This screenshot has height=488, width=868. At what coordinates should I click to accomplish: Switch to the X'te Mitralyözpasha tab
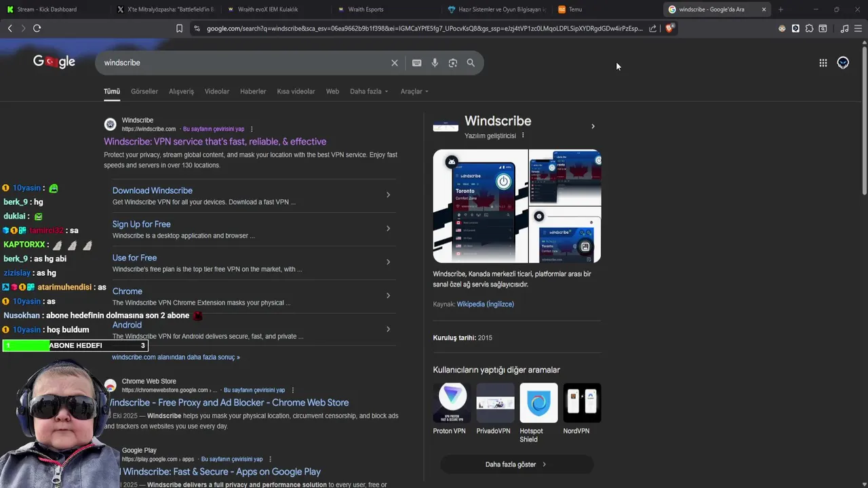(165, 9)
